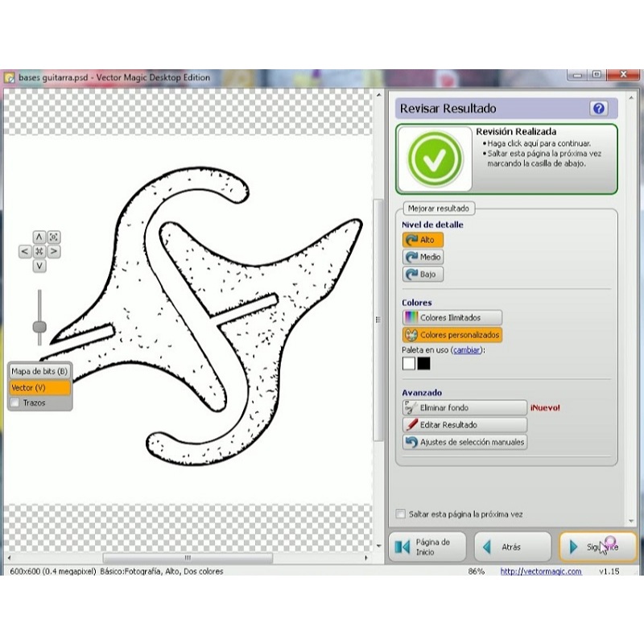Click the right panel scroll up arrow

pyautogui.click(x=631, y=97)
